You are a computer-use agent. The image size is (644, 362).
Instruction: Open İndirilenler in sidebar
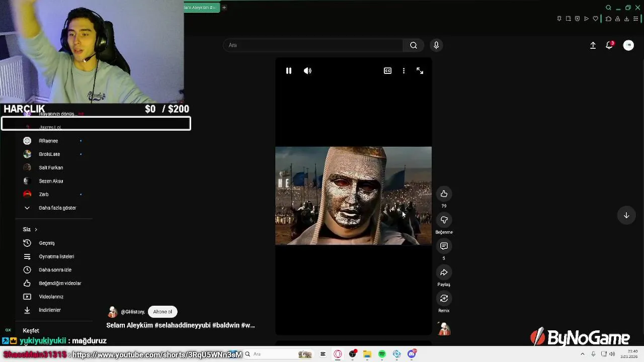pos(50,310)
